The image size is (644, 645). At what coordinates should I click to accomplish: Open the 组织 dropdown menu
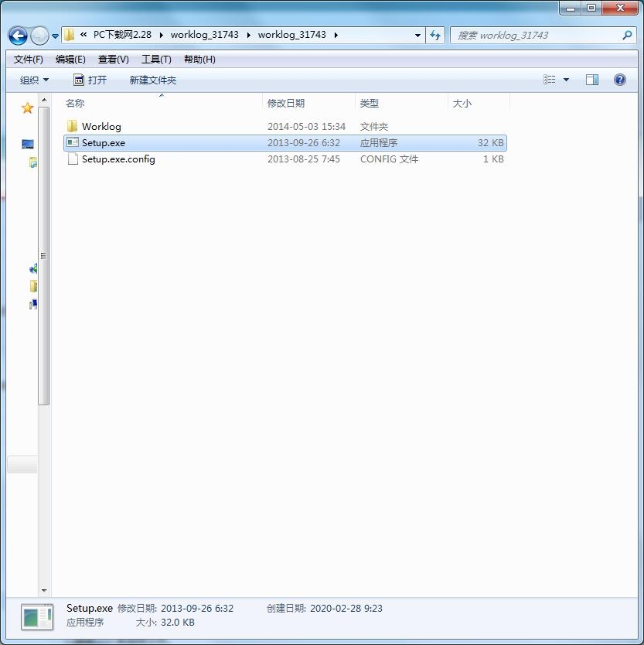pos(34,80)
